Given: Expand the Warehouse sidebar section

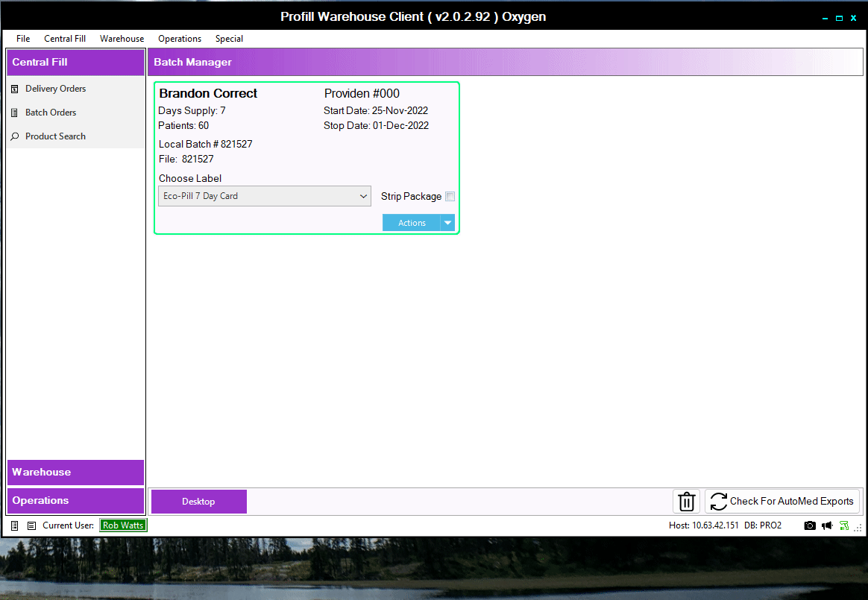Looking at the screenshot, I should (x=75, y=472).
